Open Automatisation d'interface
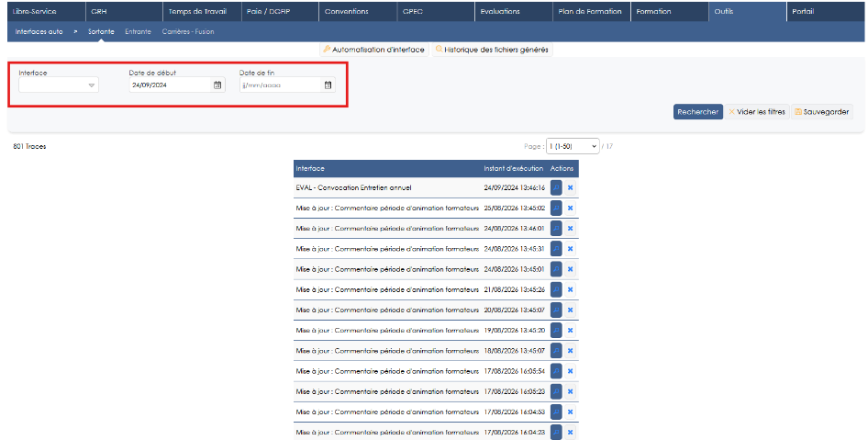Screen dimensions: 868x440 point(374,50)
